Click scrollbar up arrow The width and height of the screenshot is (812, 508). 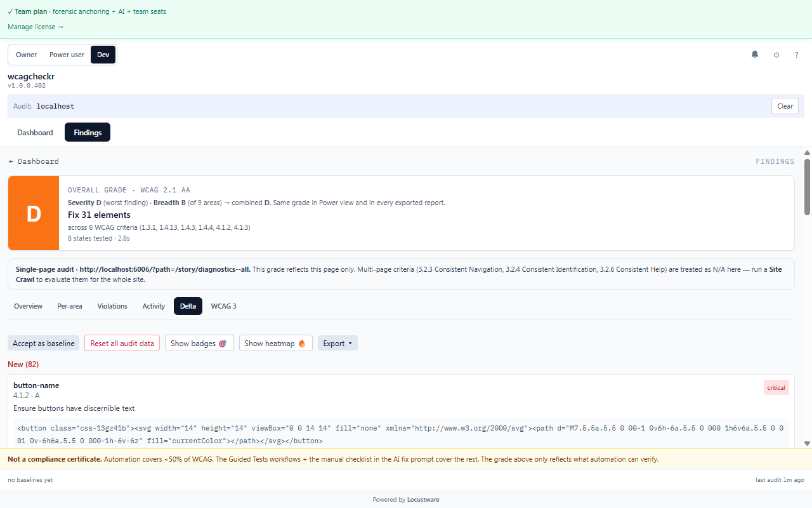pyautogui.click(x=808, y=153)
